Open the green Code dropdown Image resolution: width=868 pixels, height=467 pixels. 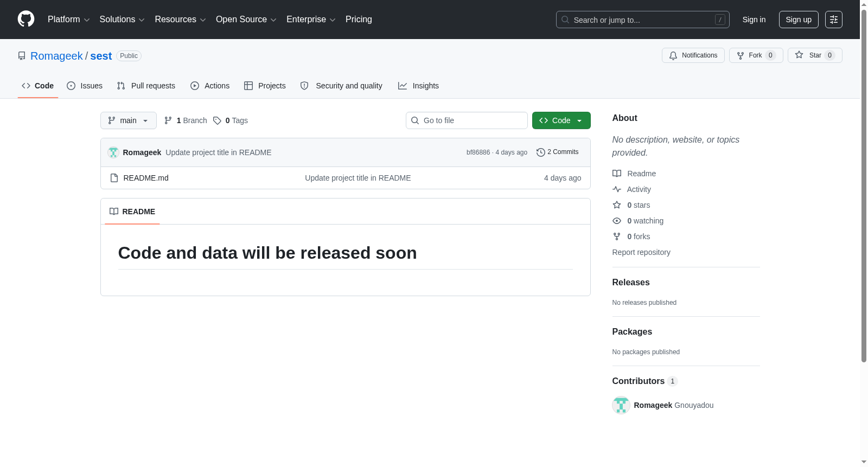tap(561, 120)
